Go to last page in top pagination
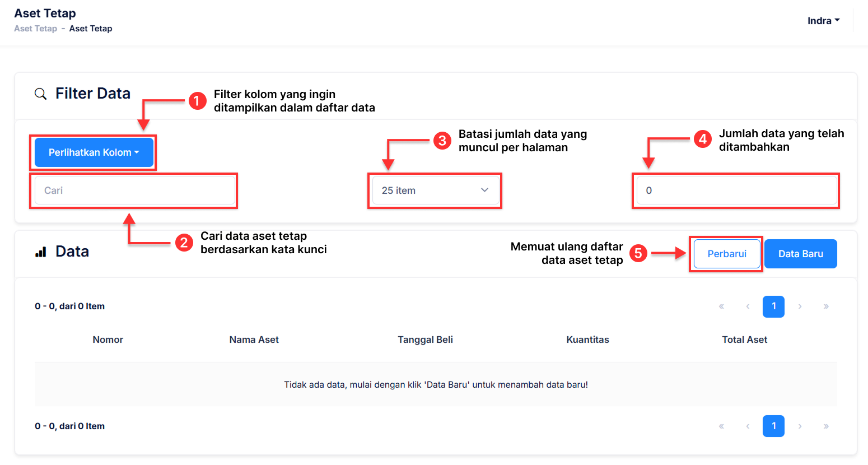This screenshot has width=868, height=465. (x=826, y=306)
